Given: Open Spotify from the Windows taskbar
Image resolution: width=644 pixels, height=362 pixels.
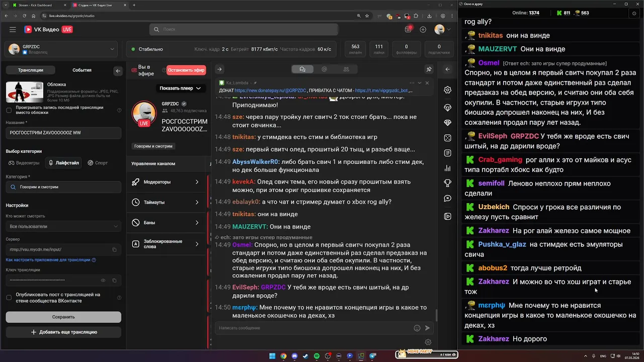Looking at the screenshot, I should [x=316, y=356].
